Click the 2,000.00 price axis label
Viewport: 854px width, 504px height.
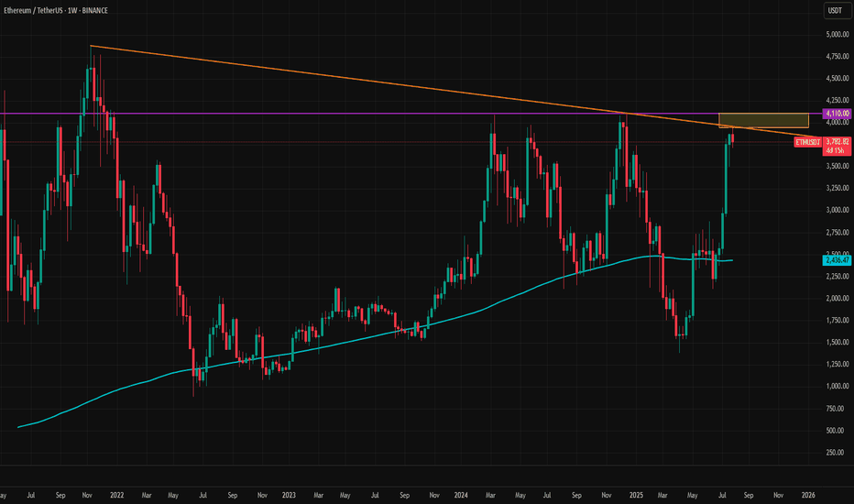coord(838,298)
